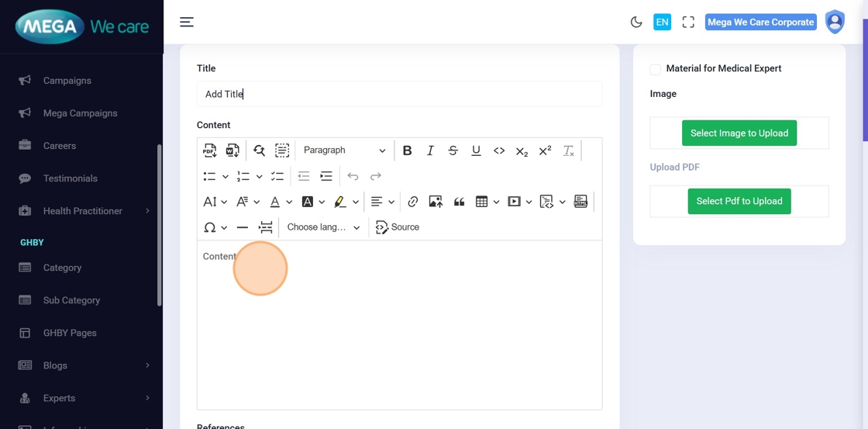Open the image upload tool
Viewport: 868px width, 429px height.
436,202
